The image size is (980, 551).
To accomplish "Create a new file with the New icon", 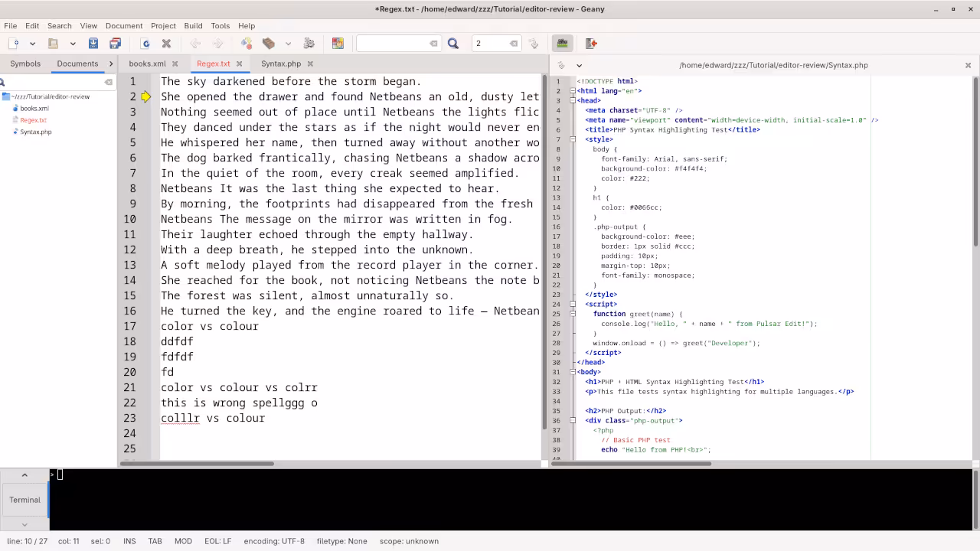I will 13,43.
